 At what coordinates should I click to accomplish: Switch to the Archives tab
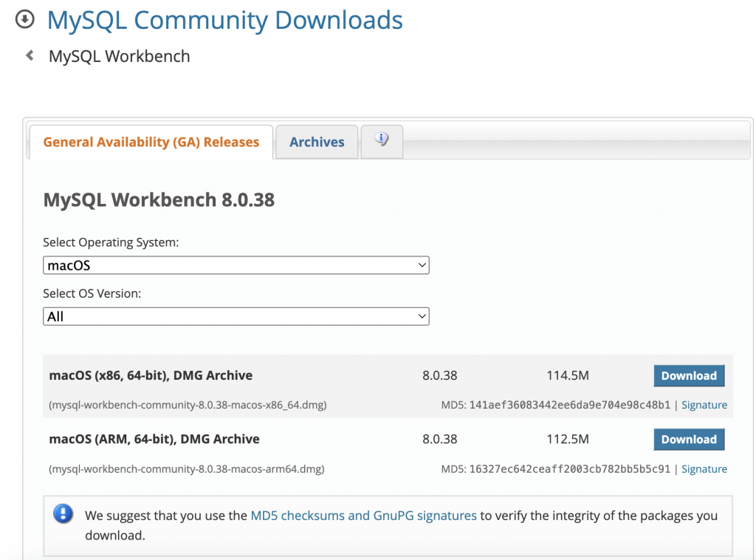click(317, 142)
